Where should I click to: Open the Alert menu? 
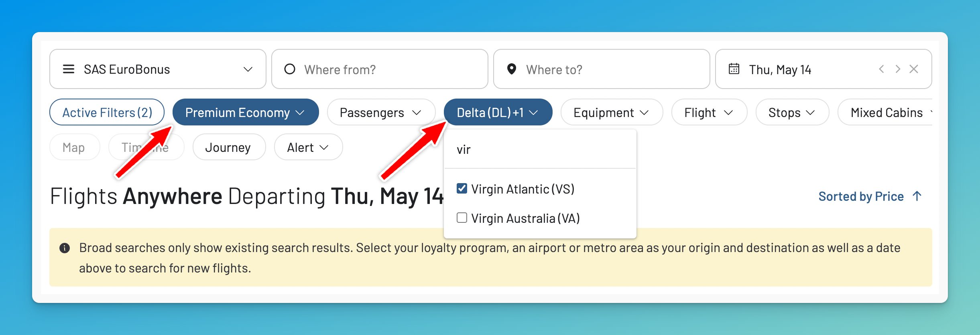tap(307, 147)
